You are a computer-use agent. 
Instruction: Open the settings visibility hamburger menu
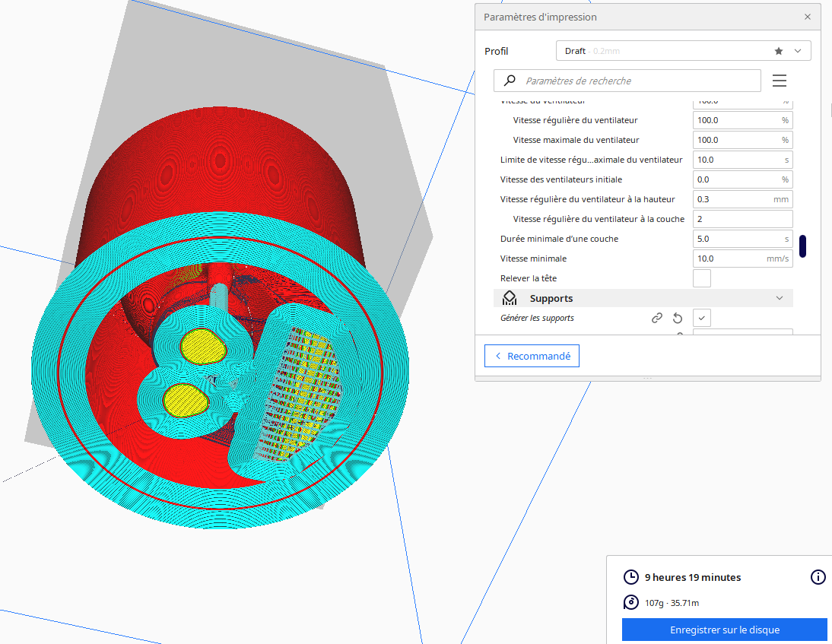[x=779, y=81]
